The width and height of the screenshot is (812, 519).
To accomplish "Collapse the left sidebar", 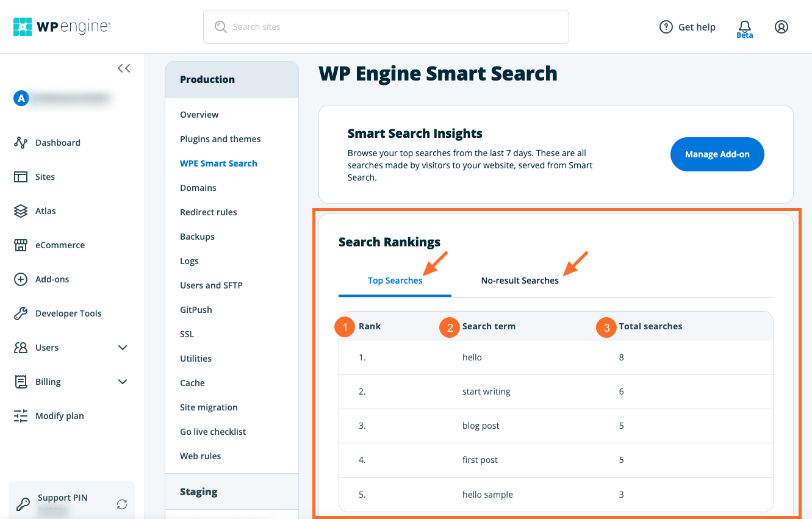I will pyautogui.click(x=124, y=68).
